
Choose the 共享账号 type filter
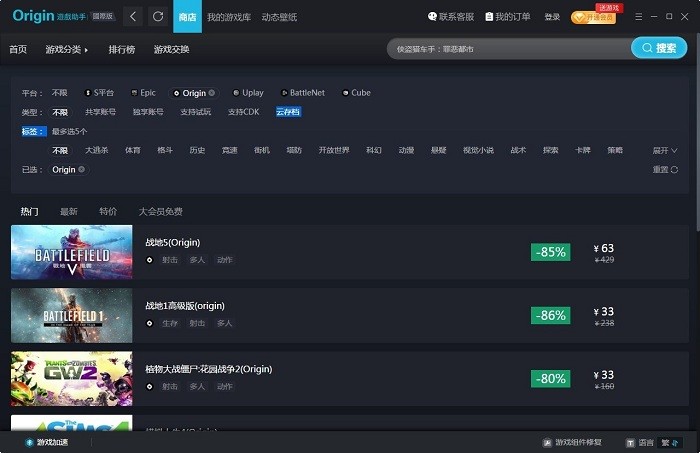[x=100, y=112]
